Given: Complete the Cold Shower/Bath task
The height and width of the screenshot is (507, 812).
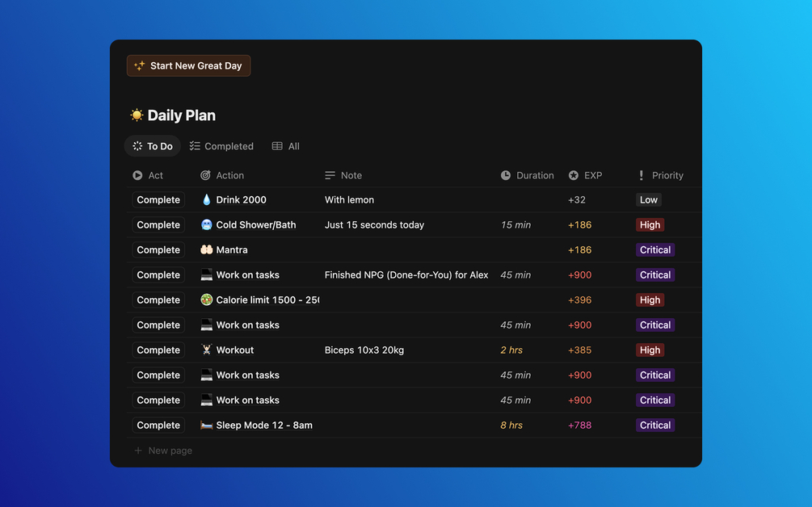Looking at the screenshot, I should pyautogui.click(x=158, y=224).
